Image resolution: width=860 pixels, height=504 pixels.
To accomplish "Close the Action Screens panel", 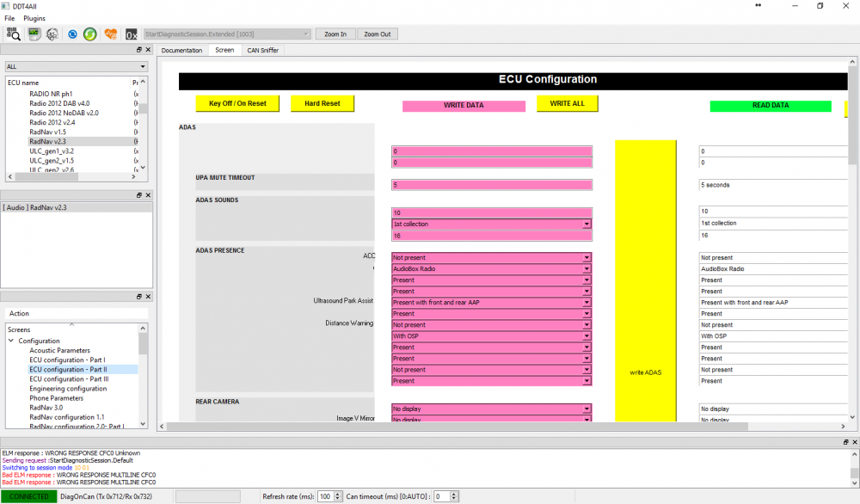I will pyautogui.click(x=148, y=297).
